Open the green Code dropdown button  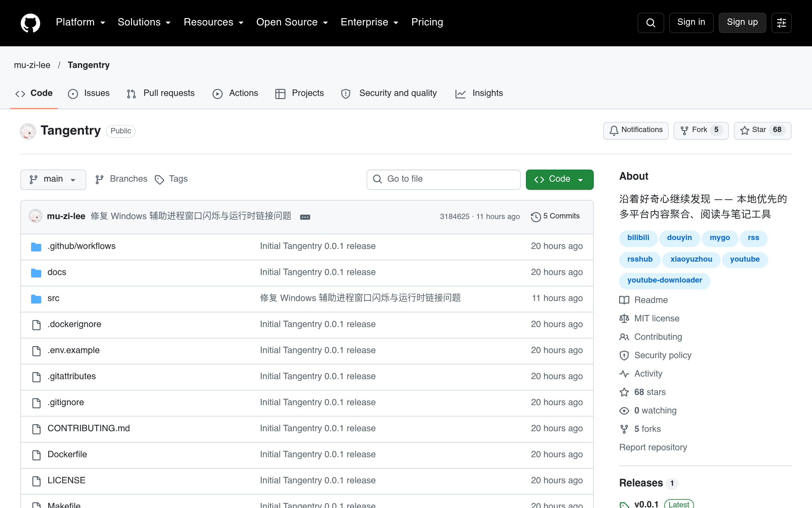559,179
